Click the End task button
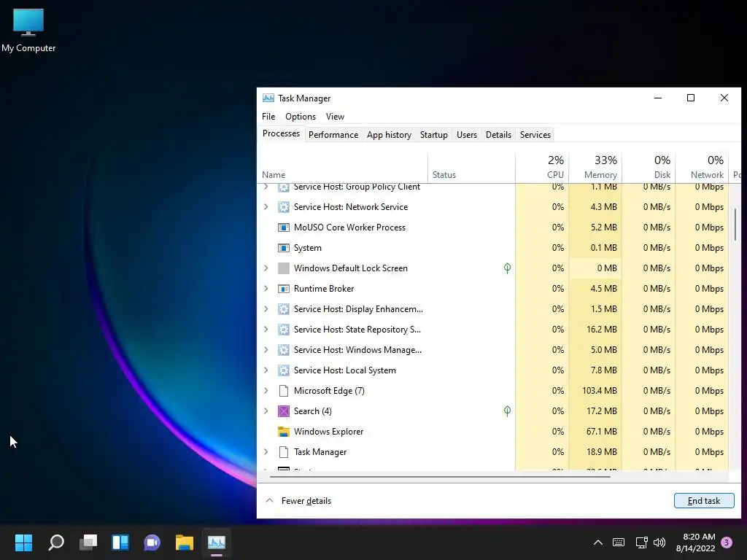Screen dimensions: 747x560 (x=704, y=501)
